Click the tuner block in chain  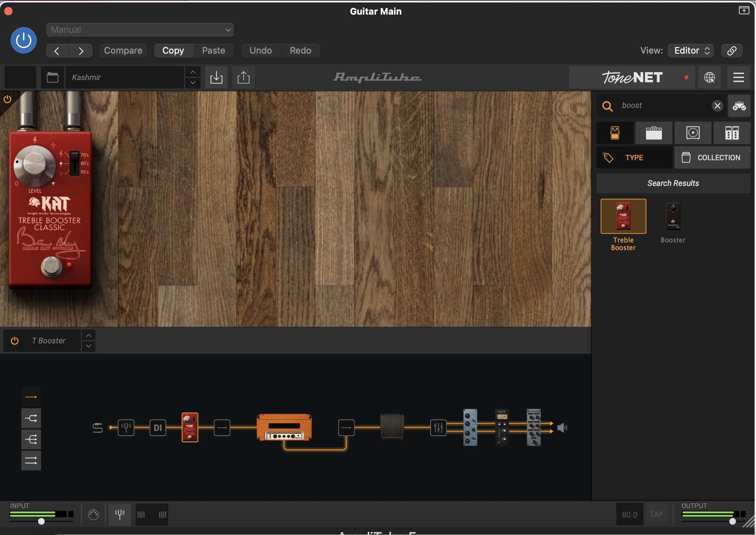pos(126,427)
